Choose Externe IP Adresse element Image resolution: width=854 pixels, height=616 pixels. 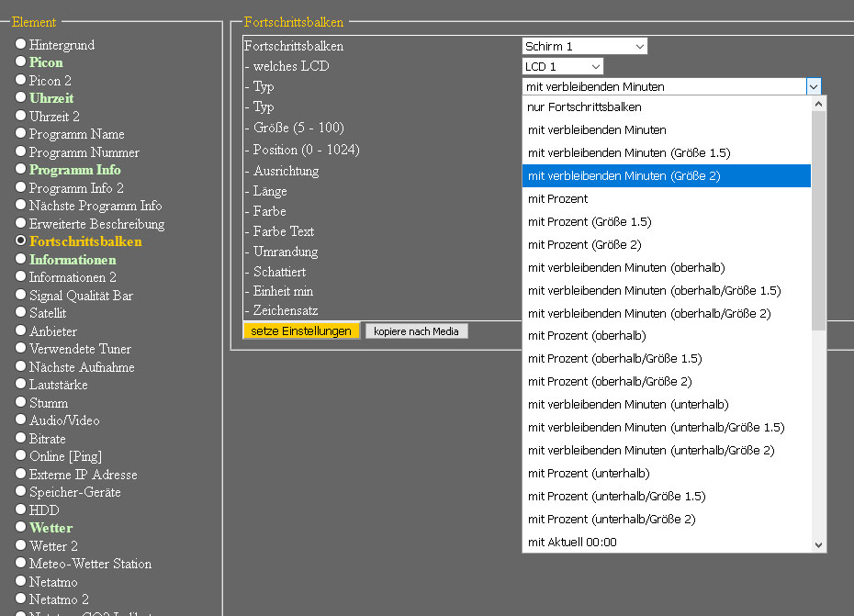click(21, 474)
